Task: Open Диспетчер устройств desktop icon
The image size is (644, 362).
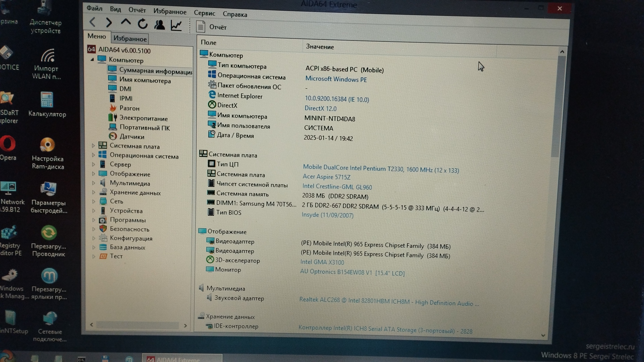Action: (x=46, y=17)
